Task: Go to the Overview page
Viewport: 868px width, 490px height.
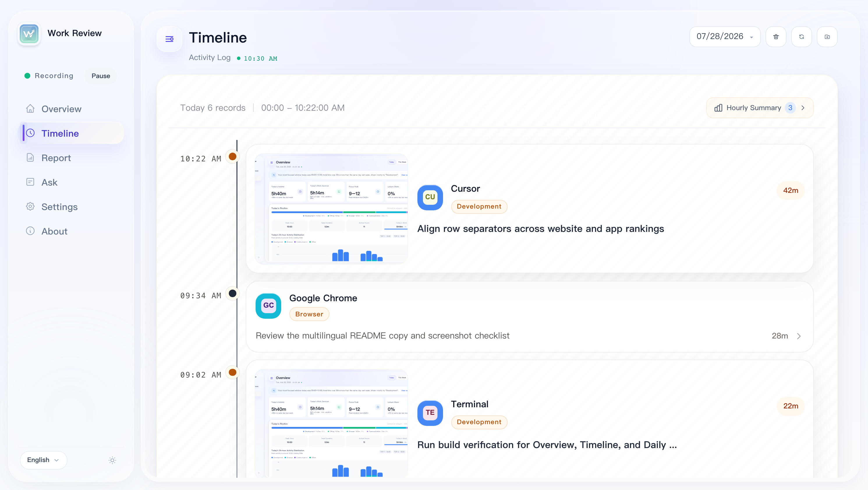Action: pyautogui.click(x=71, y=109)
